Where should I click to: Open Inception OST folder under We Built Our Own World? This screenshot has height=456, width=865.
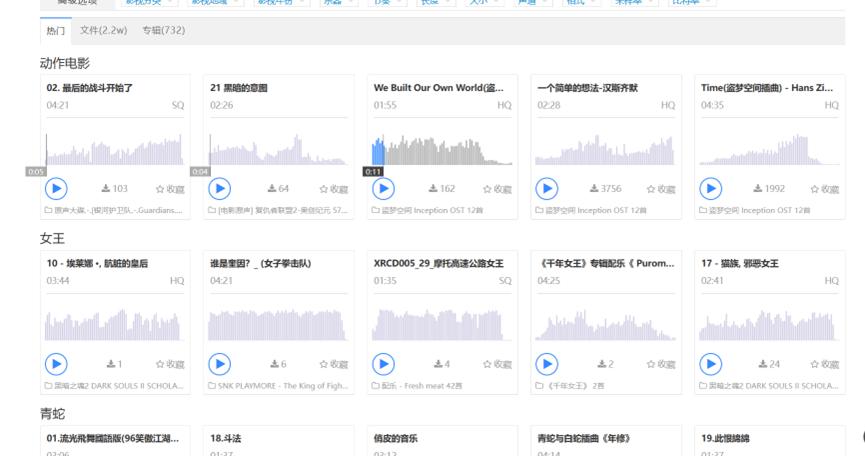click(428, 210)
